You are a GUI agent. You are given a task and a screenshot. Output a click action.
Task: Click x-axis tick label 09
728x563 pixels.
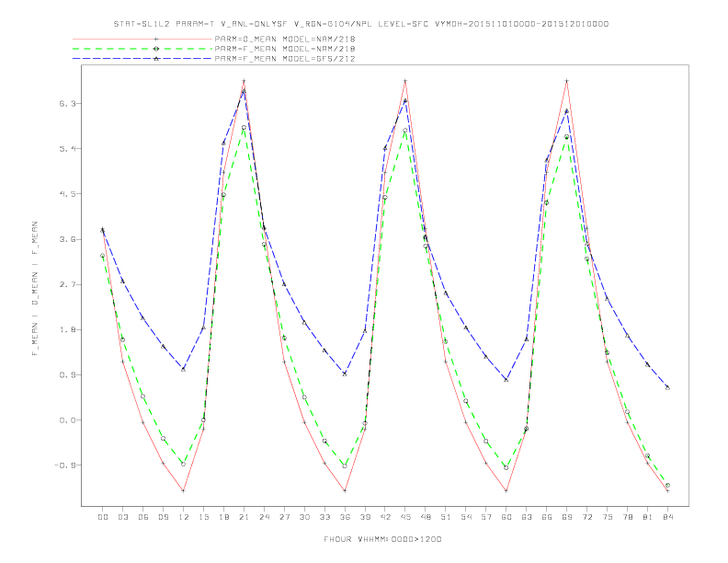pyautogui.click(x=163, y=517)
